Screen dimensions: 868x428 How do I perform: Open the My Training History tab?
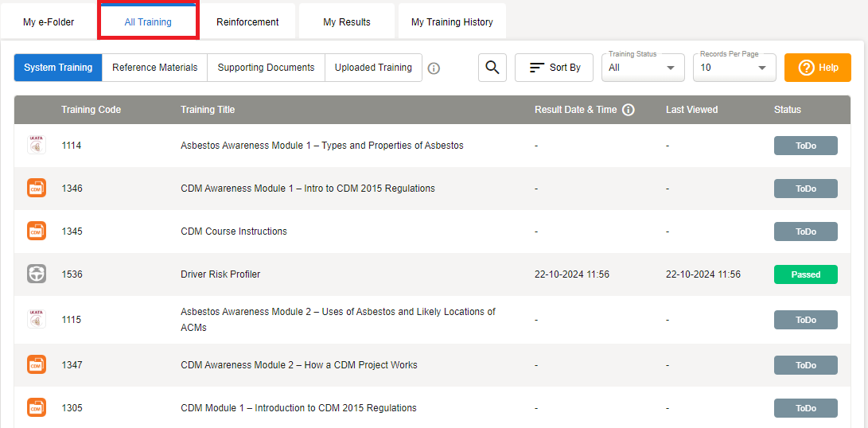pos(452,22)
